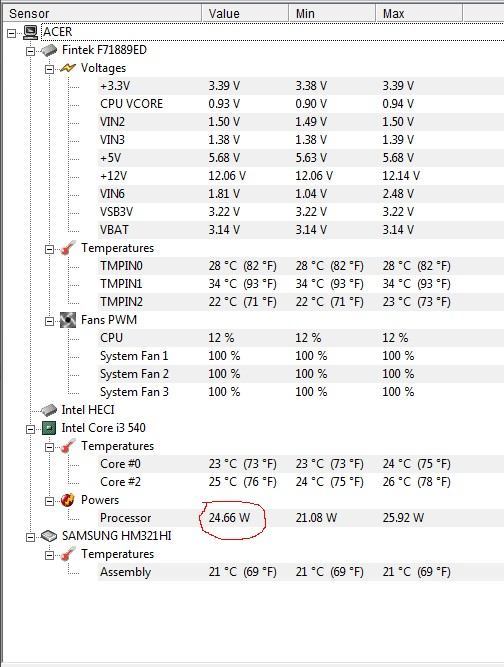The height and width of the screenshot is (667, 504).
Task: Collapse the Voltages group
Action: (x=50, y=69)
